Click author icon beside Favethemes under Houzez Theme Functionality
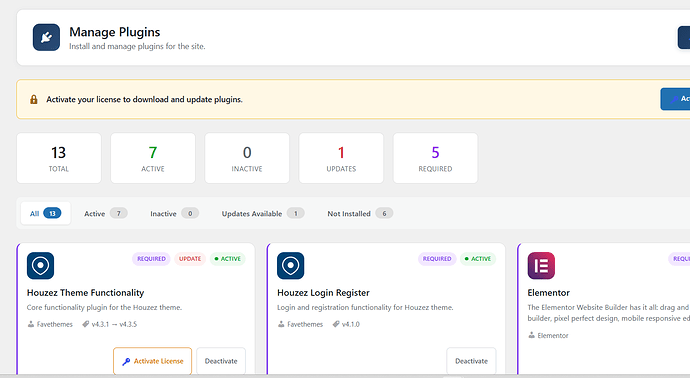Viewport: 690px width, 378px height. pyautogui.click(x=31, y=324)
